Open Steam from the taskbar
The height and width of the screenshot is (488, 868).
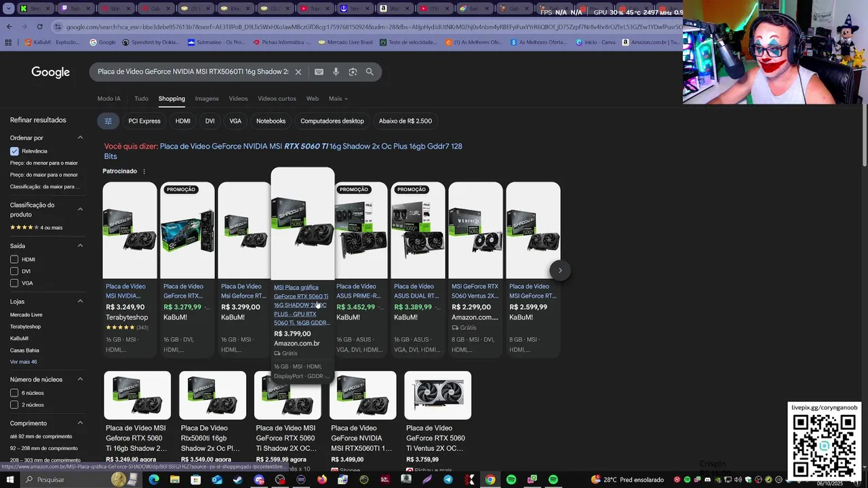(x=238, y=480)
